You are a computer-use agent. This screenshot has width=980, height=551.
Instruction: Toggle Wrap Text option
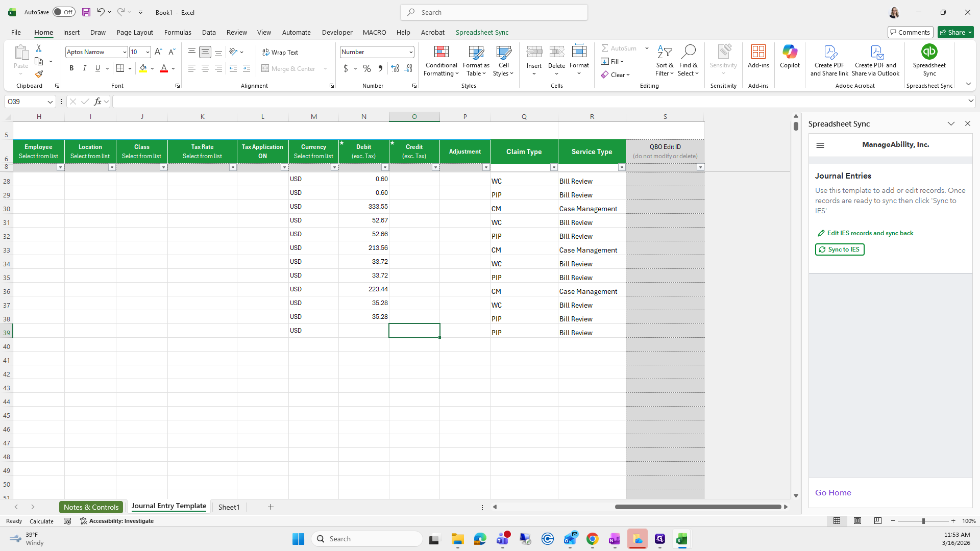tap(280, 52)
